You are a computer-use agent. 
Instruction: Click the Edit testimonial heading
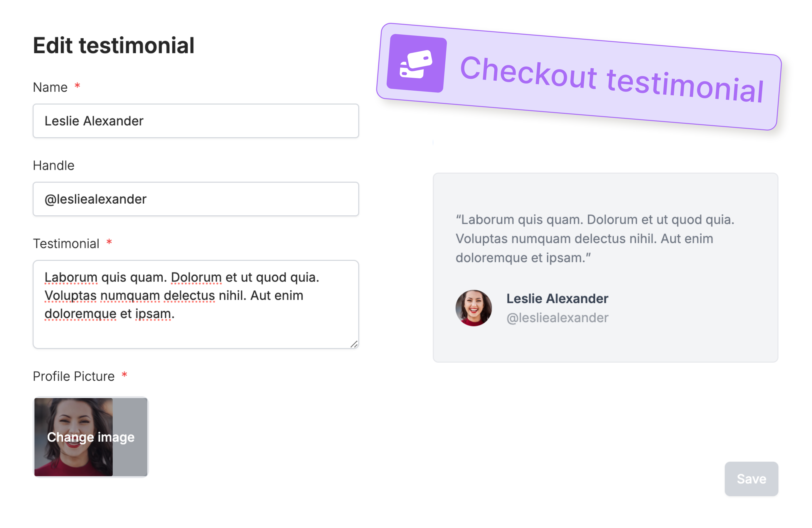coord(114,45)
